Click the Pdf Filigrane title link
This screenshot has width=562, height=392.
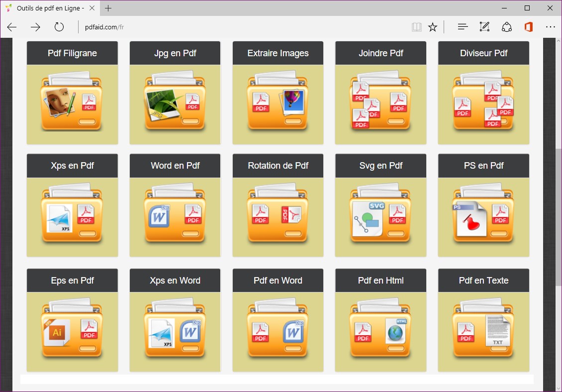point(72,53)
